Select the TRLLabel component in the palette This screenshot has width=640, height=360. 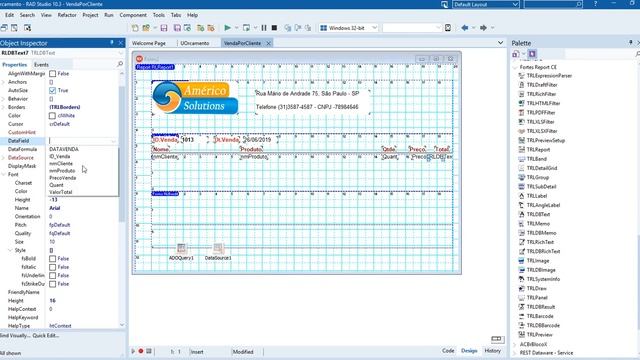[536, 196]
